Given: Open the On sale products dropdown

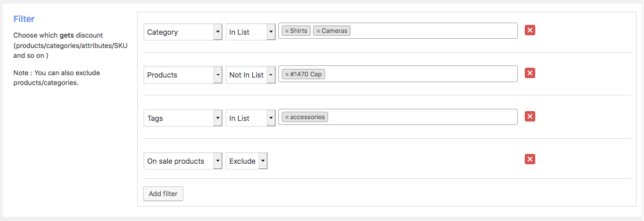Looking at the screenshot, I should pyautogui.click(x=183, y=161).
